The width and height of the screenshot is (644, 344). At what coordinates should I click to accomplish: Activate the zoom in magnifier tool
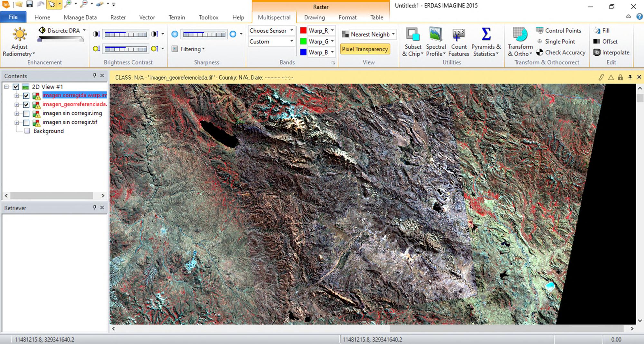coord(67,4)
